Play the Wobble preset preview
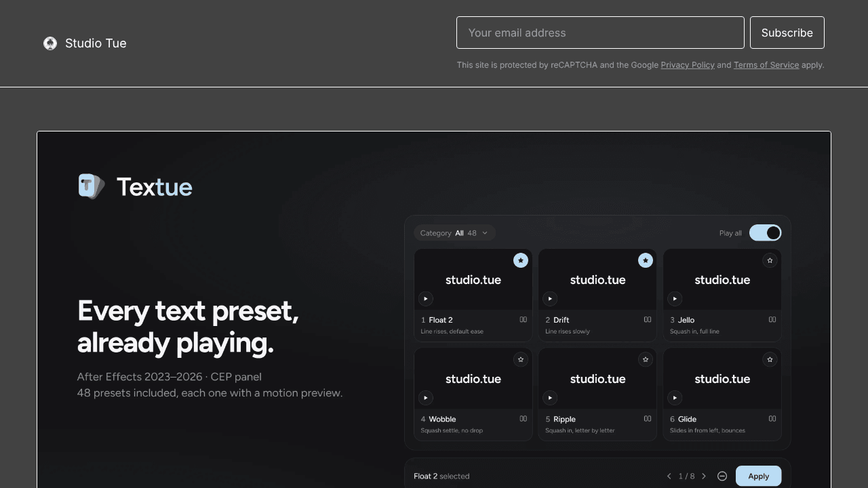 click(x=426, y=398)
